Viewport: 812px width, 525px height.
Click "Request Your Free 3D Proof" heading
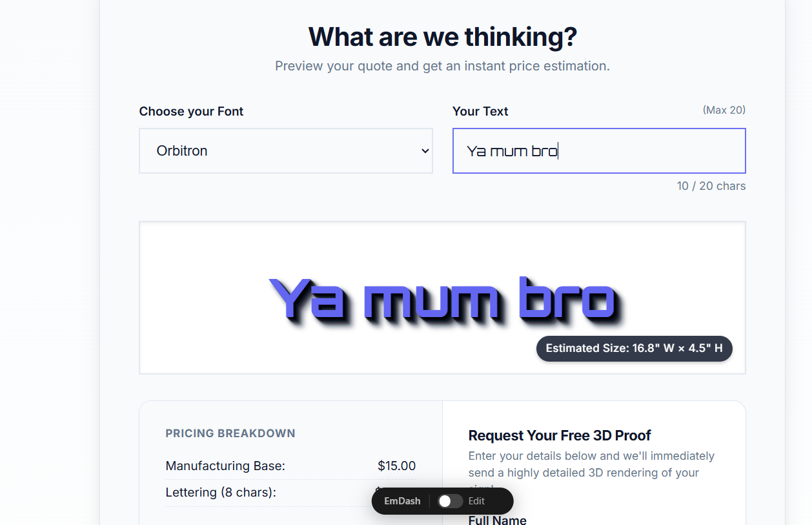(x=559, y=435)
